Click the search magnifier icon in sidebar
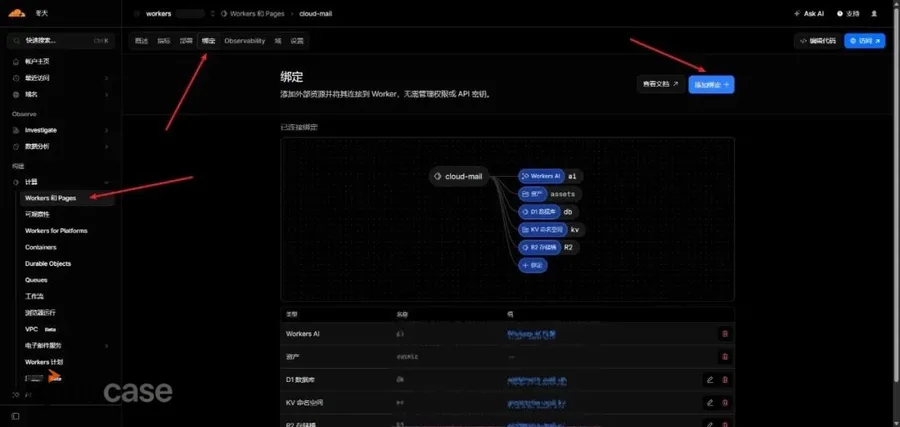Viewport: 900px width, 427px height. [17, 41]
